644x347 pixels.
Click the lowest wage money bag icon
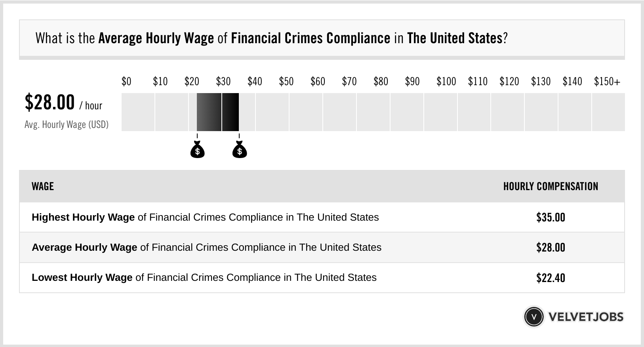click(x=197, y=150)
